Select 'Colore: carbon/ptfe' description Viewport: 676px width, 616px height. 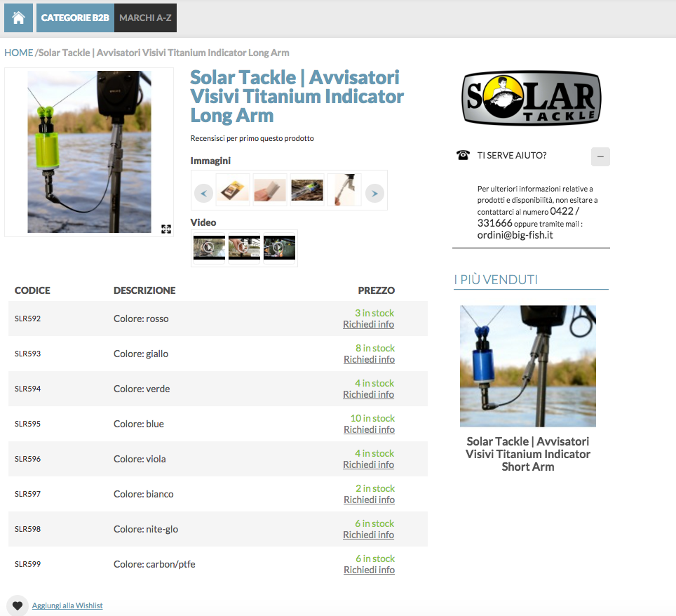coord(154,564)
